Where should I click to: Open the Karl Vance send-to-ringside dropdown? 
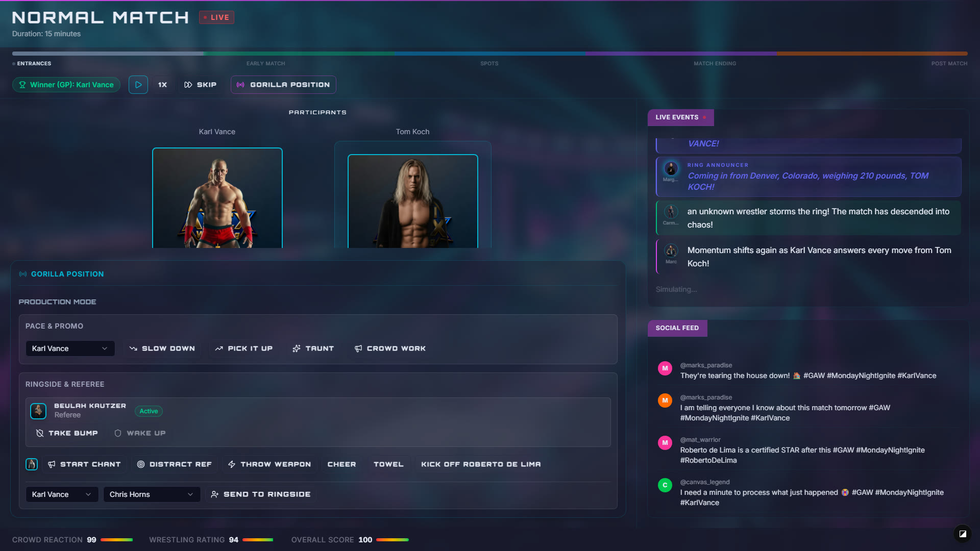click(x=62, y=494)
